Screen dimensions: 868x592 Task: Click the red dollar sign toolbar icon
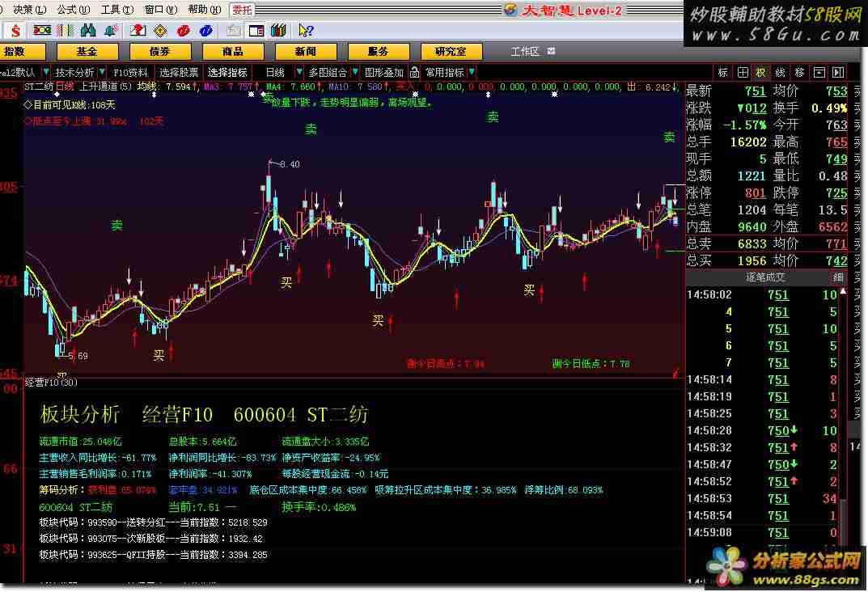point(15,31)
